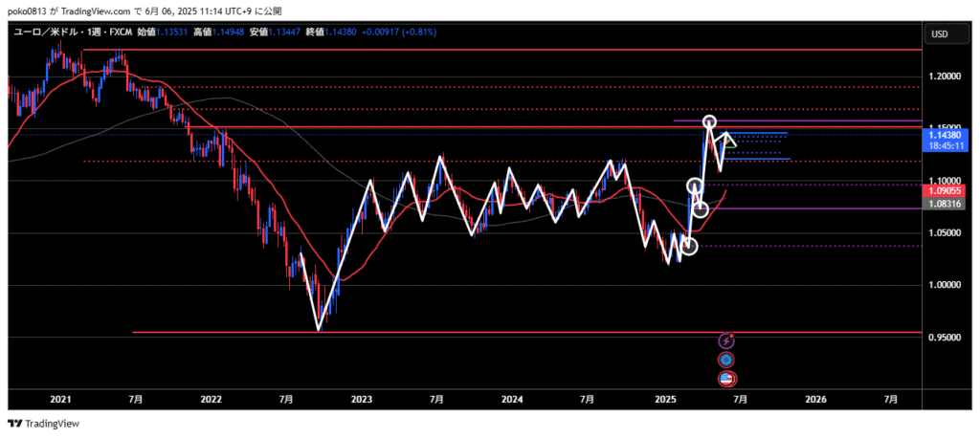Click the gray 1.08316 price label

(946, 204)
